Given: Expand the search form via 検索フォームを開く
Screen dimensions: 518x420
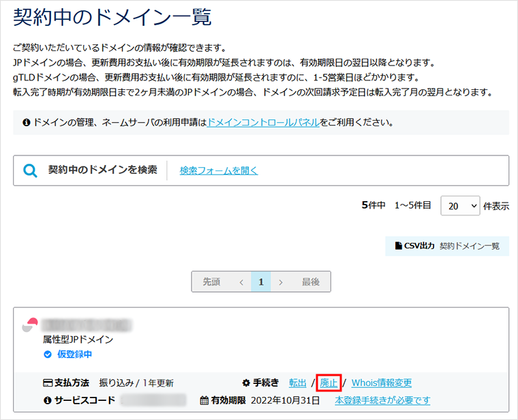Looking at the screenshot, I should 219,170.
